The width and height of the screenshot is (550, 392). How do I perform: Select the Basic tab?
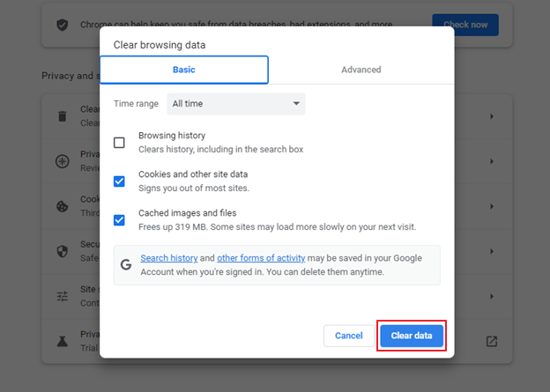[x=184, y=70]
